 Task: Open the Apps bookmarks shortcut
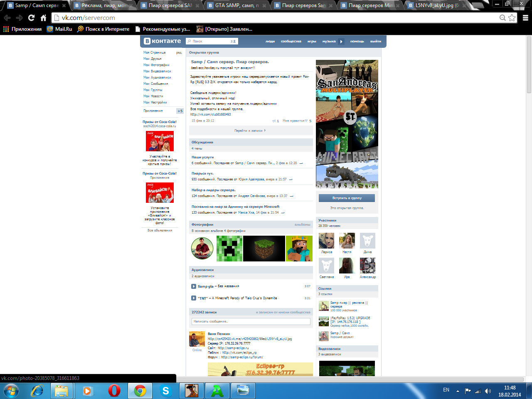(22, 29)
